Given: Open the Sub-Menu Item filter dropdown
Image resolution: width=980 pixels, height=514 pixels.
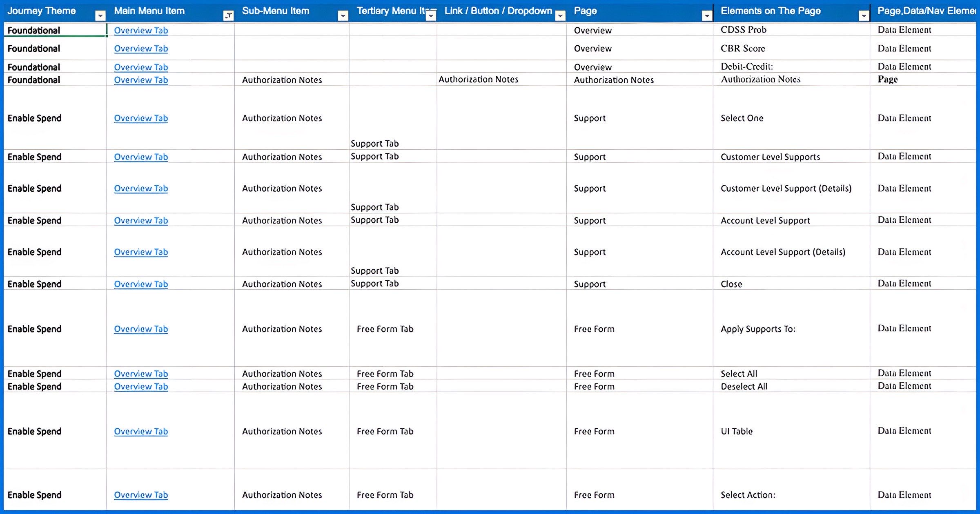Looking at the screenshot, I should tap(343, 16).
